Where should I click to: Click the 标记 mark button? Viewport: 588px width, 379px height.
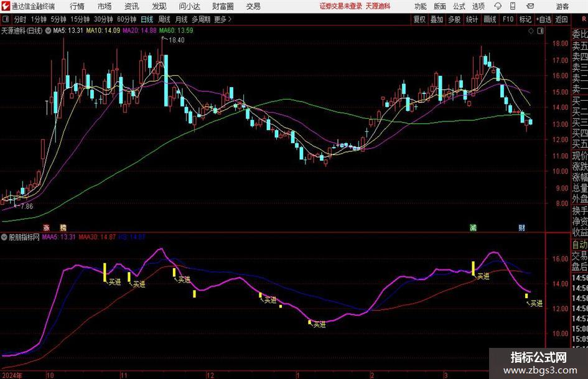pyautogui.click(x=525, y=19)
